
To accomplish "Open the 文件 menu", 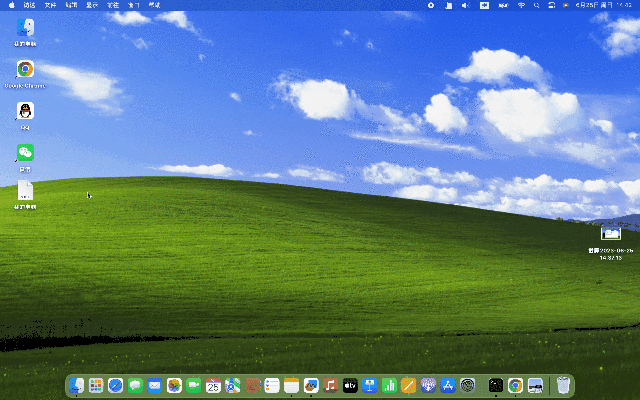I will (x=50, y=5).
